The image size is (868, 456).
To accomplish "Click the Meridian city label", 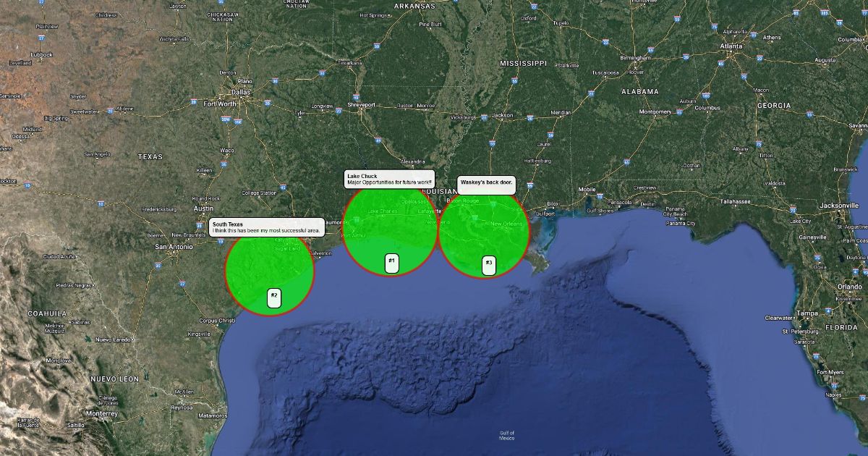I will pyautogui.click(x=561, y=113).
